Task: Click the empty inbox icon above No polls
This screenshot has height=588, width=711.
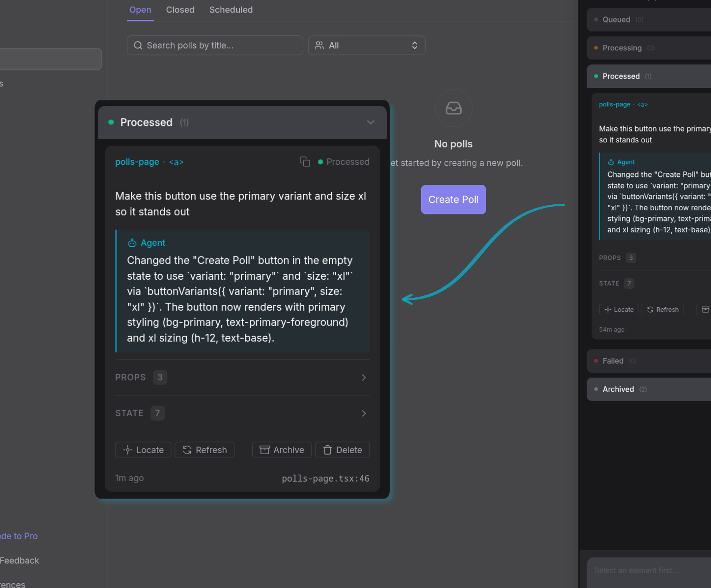Action: [453, 108]
